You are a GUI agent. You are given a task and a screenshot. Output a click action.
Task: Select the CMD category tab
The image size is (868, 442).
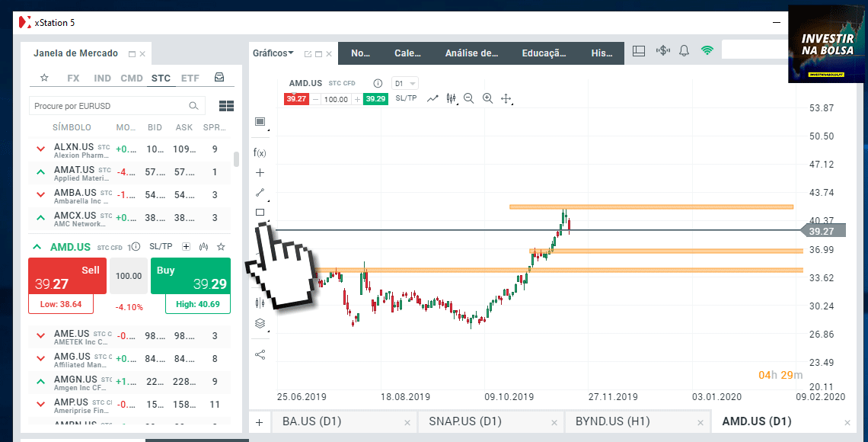click(132, 78)
